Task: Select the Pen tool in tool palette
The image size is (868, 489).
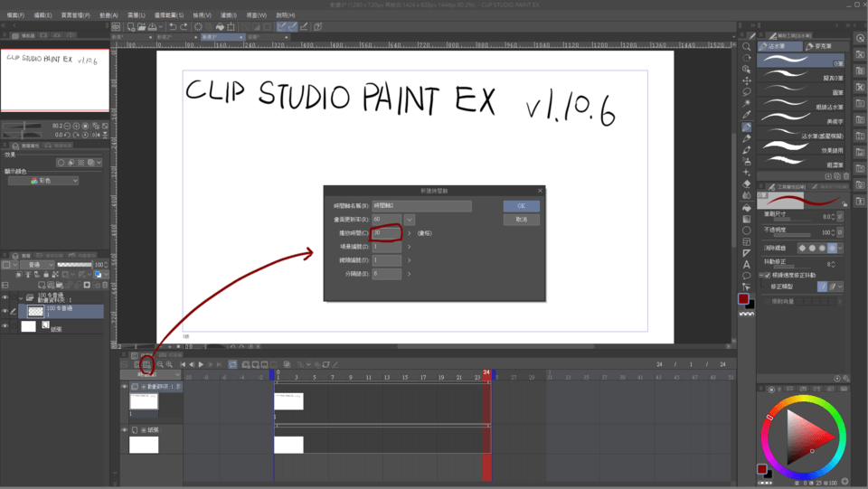Action: coord(746,127)
